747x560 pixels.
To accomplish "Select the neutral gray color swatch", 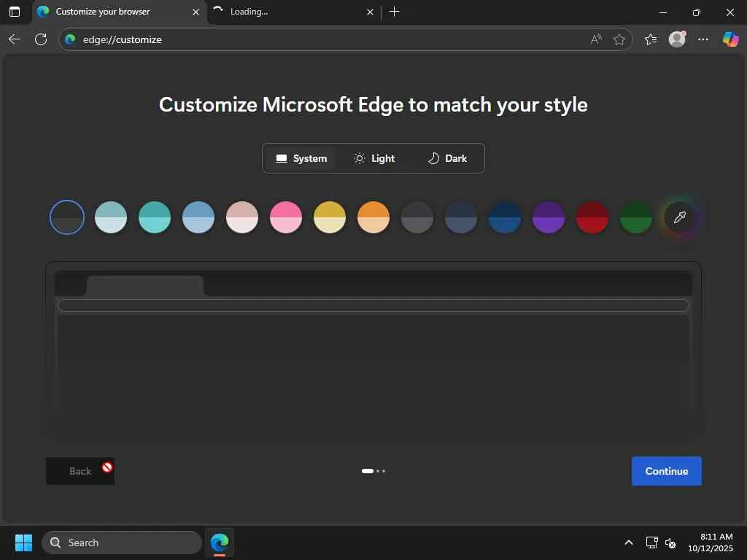I will coord(417,217).
